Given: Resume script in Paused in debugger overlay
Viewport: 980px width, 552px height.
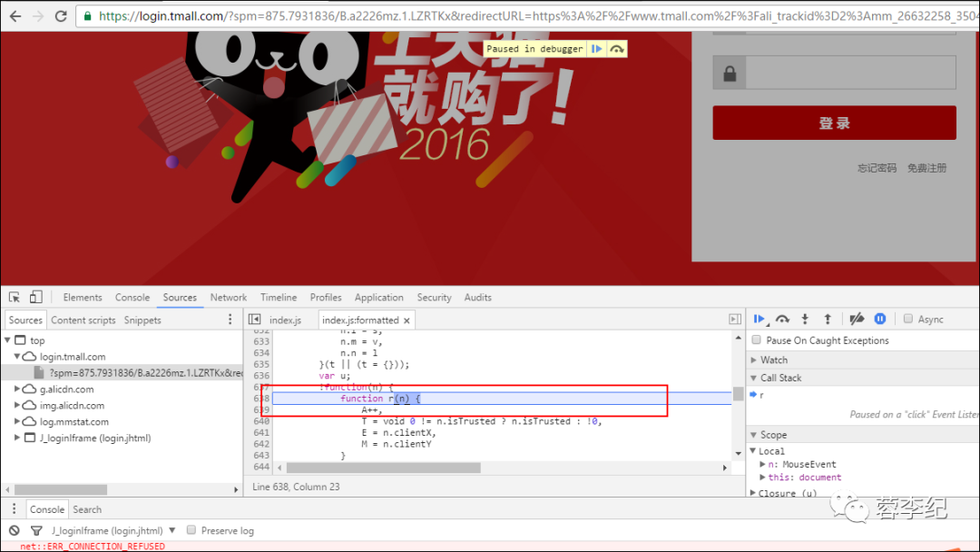Looking at the screenshot, I should pyautogui.click(x=597, y=49).
